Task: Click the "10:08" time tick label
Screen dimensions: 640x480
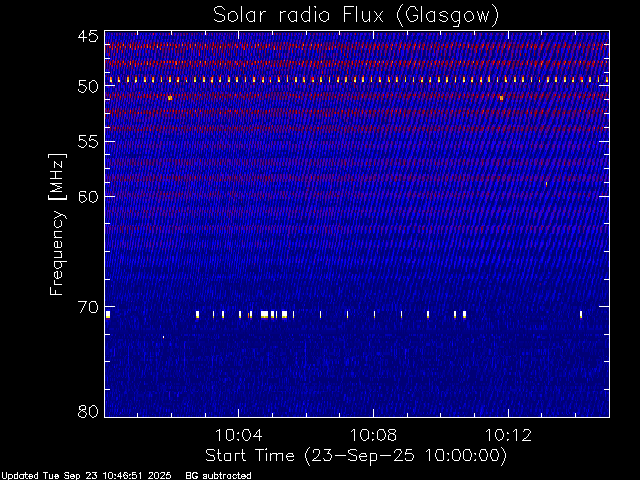Action: [x=373, y=435]
